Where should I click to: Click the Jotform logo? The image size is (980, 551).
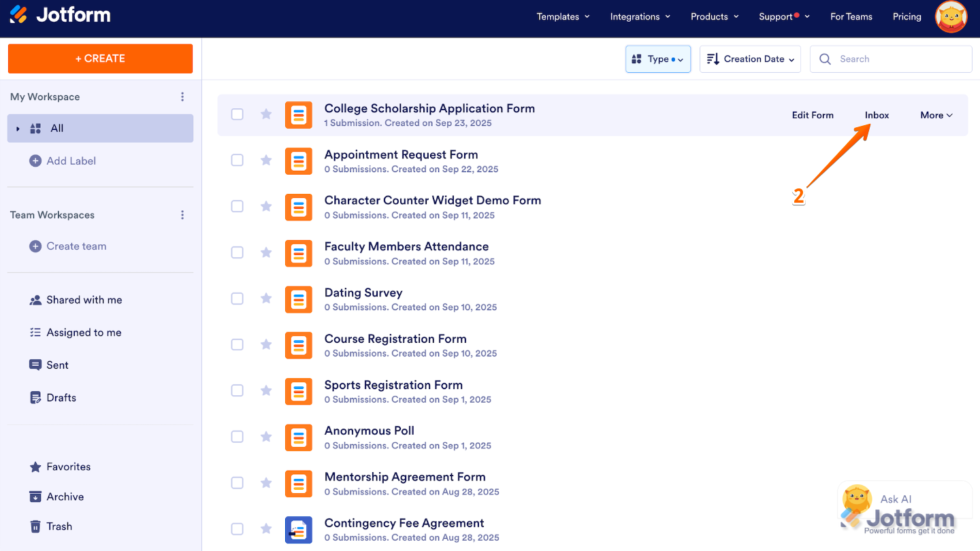[60, 16]
